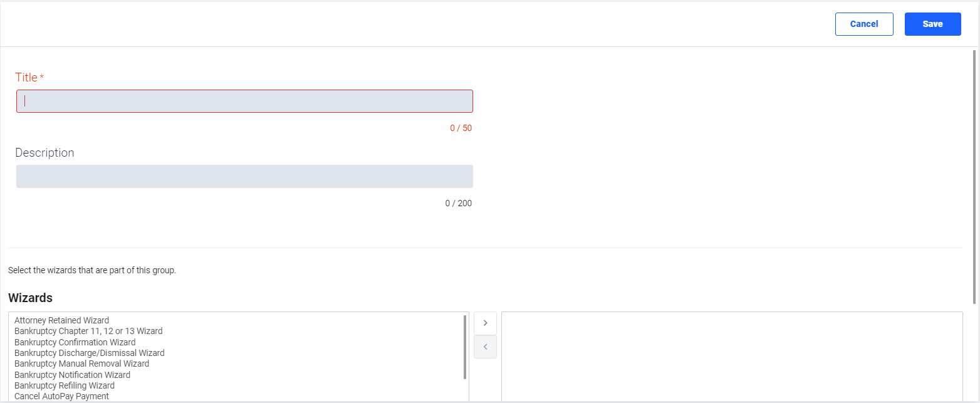Choose Bankruptcy Confirmation Wizard
Image resolution: width=980 pixels, height=403 pixels.
(75, 342)
